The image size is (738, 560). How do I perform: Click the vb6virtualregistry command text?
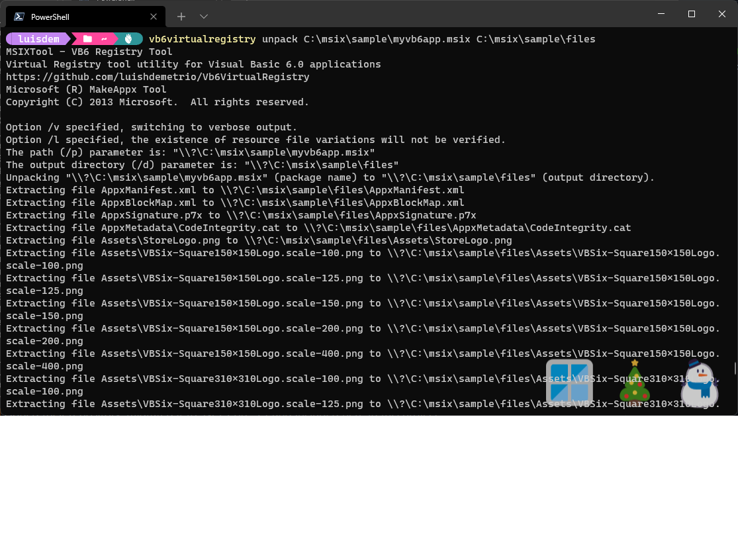pos(203,39)
